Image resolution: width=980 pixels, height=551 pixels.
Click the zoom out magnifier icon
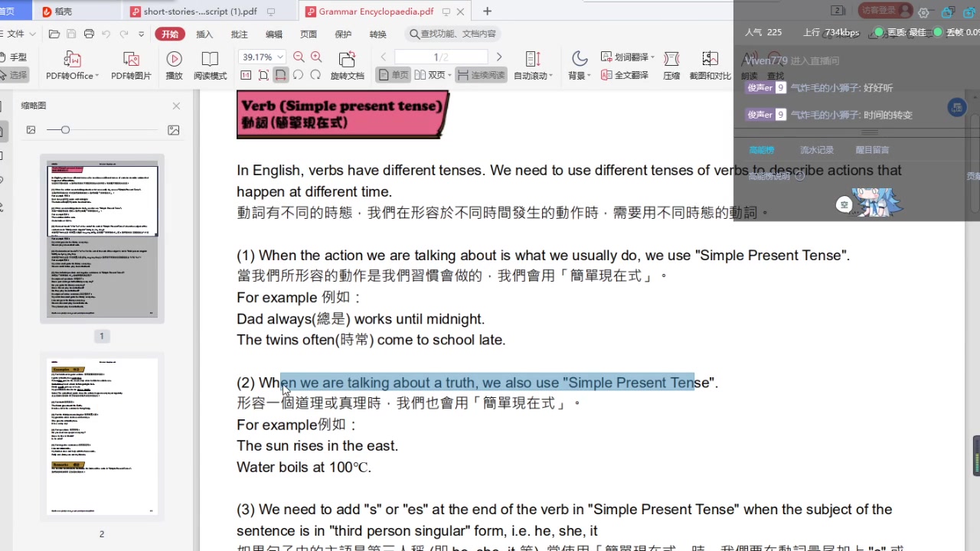coord(299,57)
